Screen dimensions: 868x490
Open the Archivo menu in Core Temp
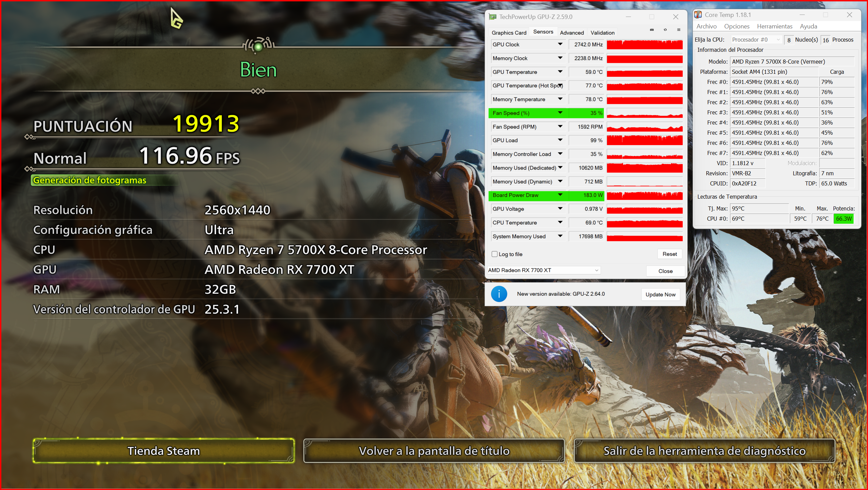(706, 26)
